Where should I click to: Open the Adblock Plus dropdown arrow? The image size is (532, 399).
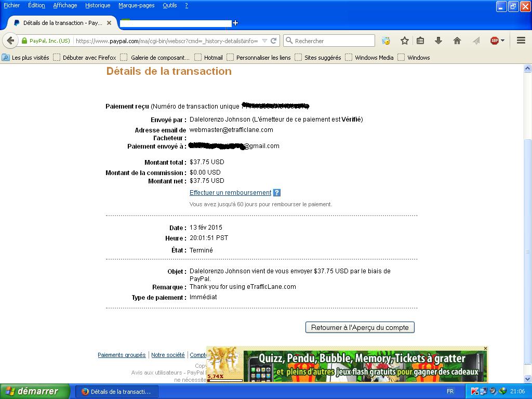(x=502, y=41)
